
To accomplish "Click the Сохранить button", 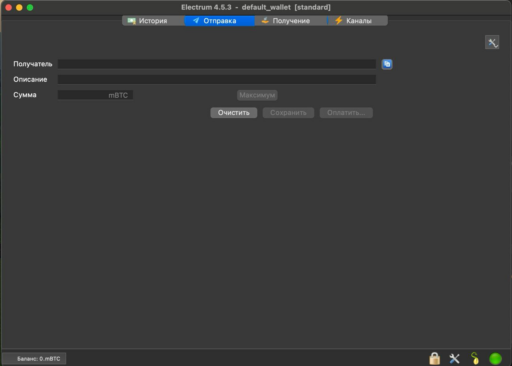I will (288, 113).
